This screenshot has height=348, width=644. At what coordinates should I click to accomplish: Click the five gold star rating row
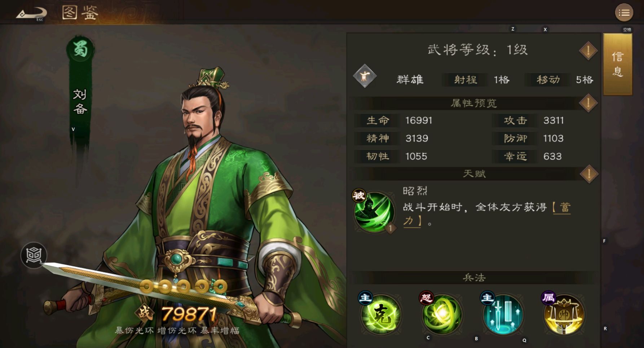click(x=183, y=287)
